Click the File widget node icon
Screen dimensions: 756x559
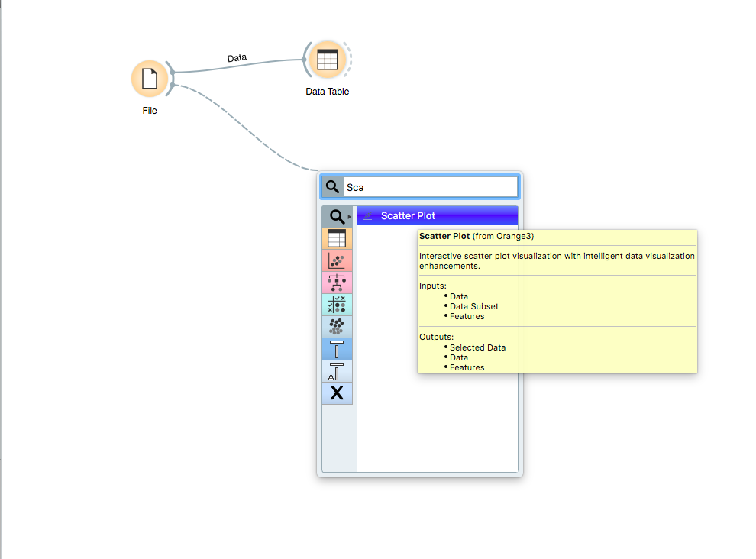(150, 79)
